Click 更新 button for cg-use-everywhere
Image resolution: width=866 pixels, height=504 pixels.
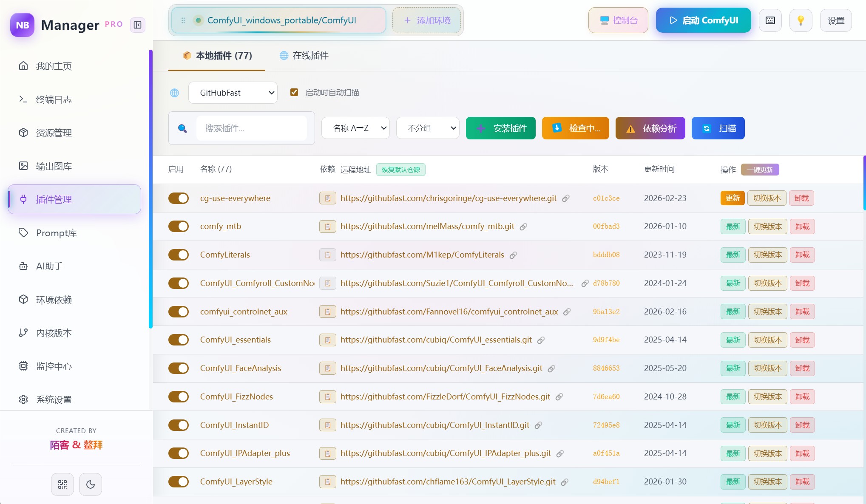pyautogui.click(x=732, y=198)
